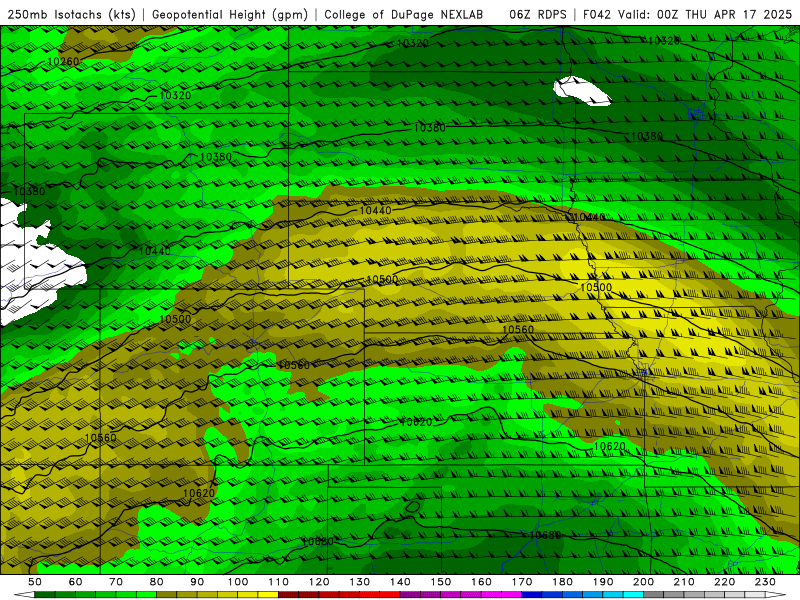The image size is (800, 600).
Task: Click the 210 value on the color scale
Action: [684, 582]
